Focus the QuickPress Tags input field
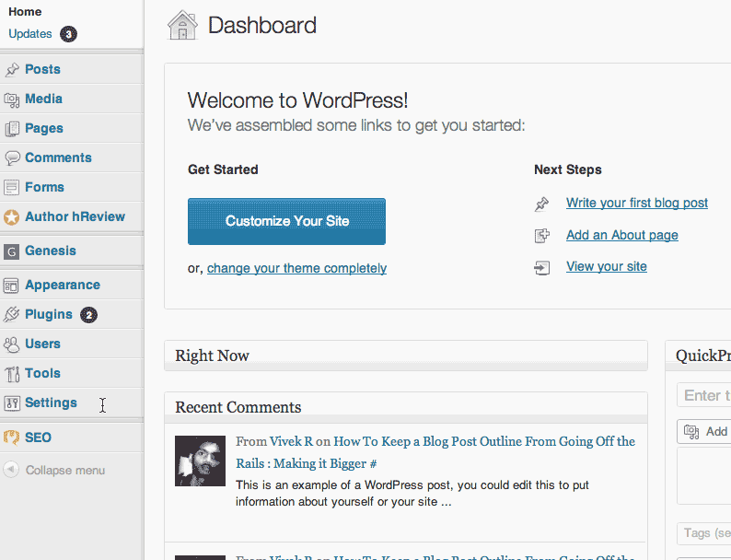The height and width of the screenshot is (560, 731). pos(704,533)
